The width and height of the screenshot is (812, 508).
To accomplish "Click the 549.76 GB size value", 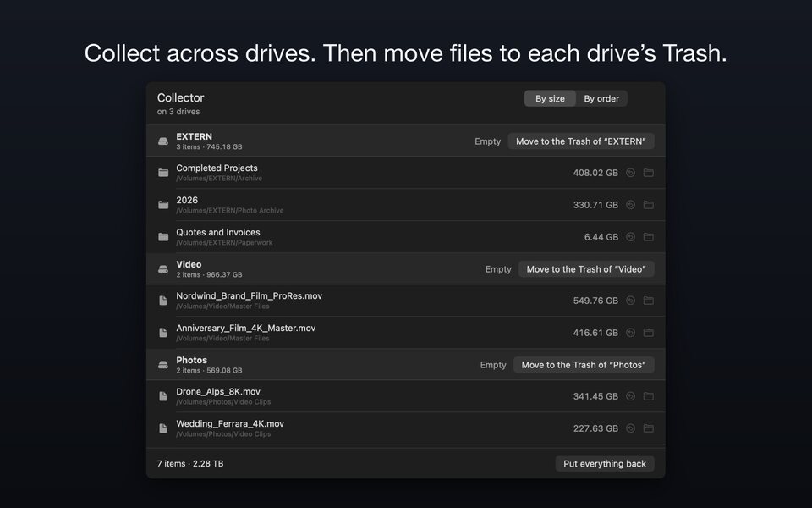I will (x=595, y=300).
